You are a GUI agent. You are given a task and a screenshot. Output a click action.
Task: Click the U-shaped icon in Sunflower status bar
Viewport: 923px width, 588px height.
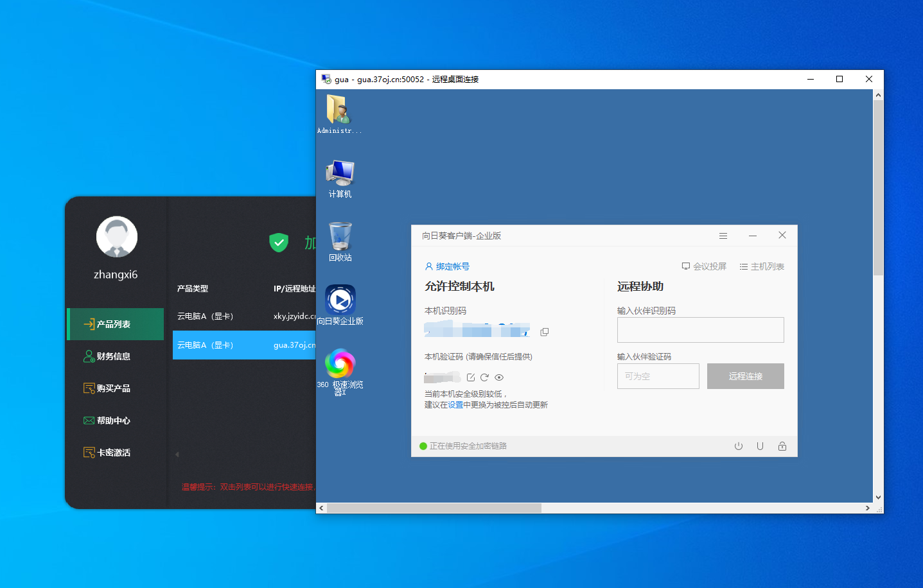click(x=760, y=446)
